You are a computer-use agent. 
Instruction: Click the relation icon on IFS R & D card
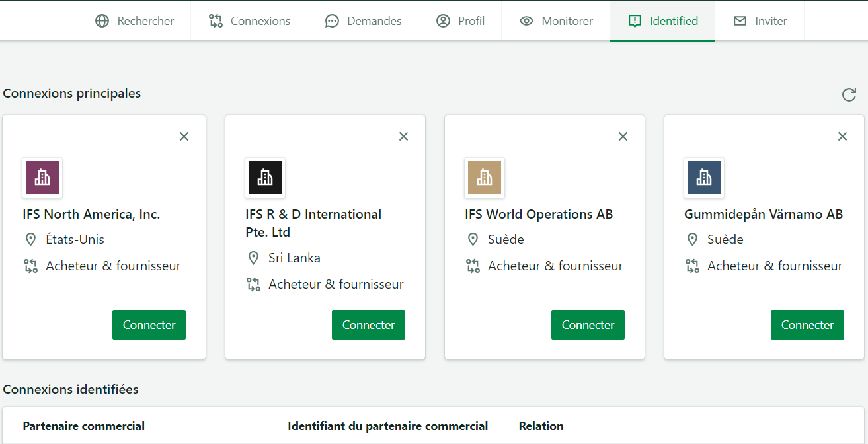[x=253, y=285]
